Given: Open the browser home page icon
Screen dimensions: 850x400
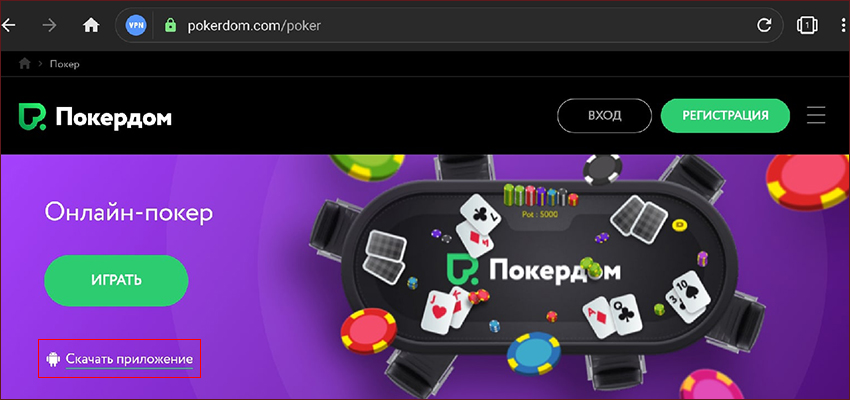Looking at the screenshot, I should (x=91, y=25).
